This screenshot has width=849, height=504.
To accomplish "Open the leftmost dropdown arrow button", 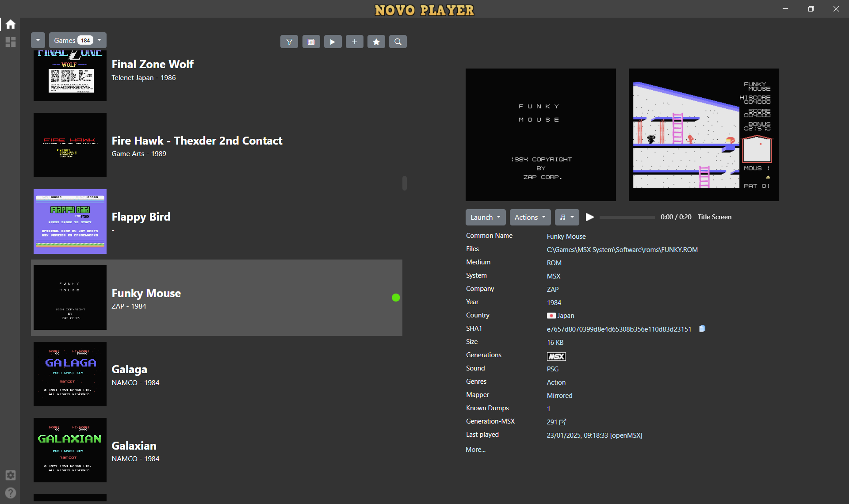I will [38, 40].
